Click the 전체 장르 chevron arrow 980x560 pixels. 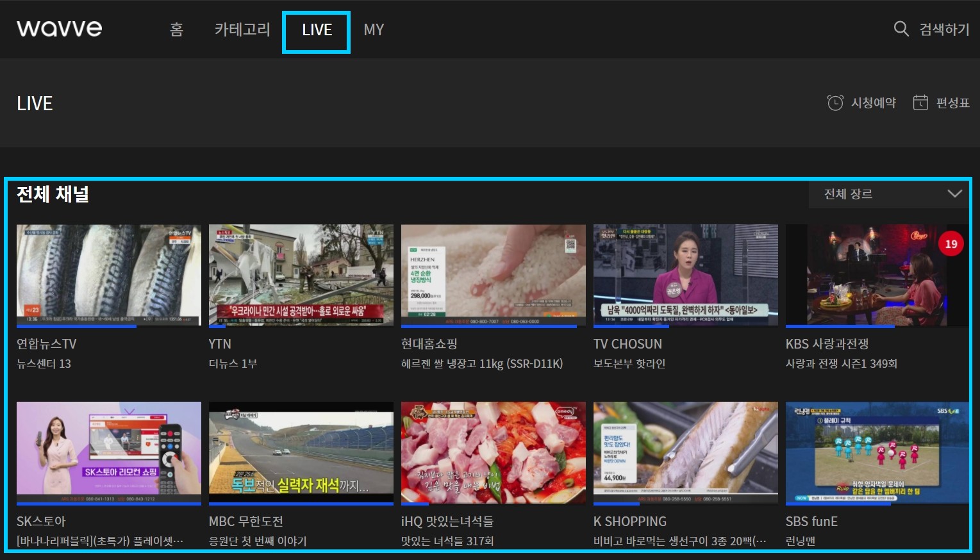955,194
